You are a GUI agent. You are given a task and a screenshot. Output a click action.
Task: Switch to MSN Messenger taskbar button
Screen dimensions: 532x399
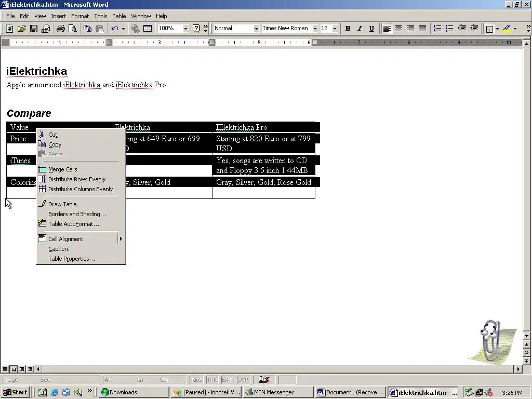[x=278, y=392]
